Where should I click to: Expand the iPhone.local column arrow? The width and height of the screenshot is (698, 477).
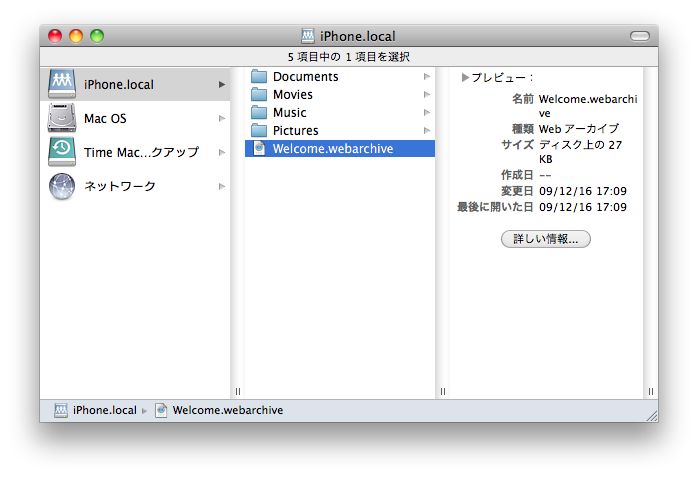(222, 84)
